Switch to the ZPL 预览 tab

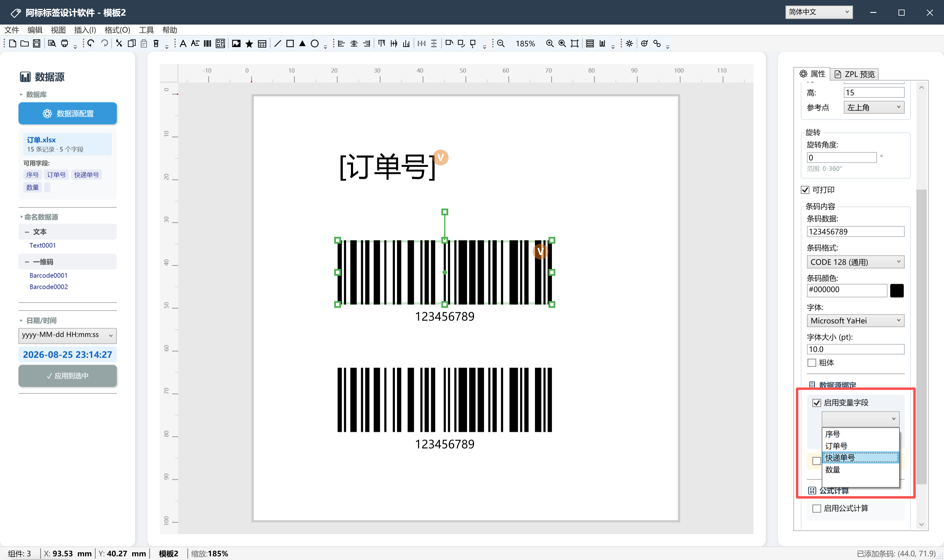pos(854,74)
